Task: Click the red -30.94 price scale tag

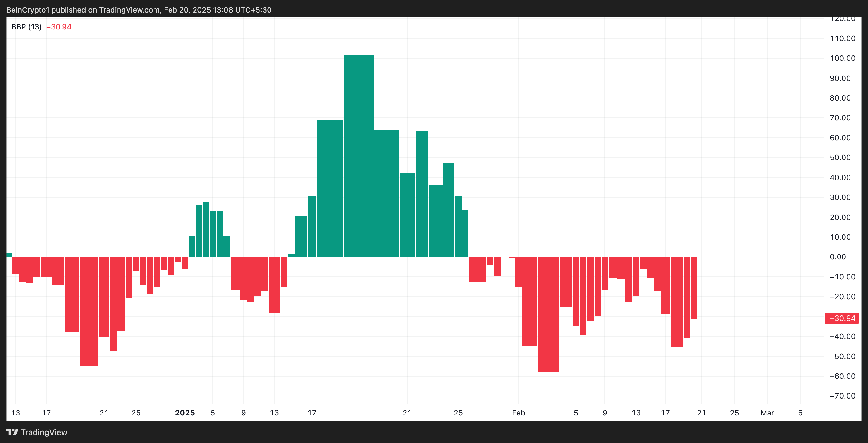Action: pyautogui.click(x=841, y=318)
